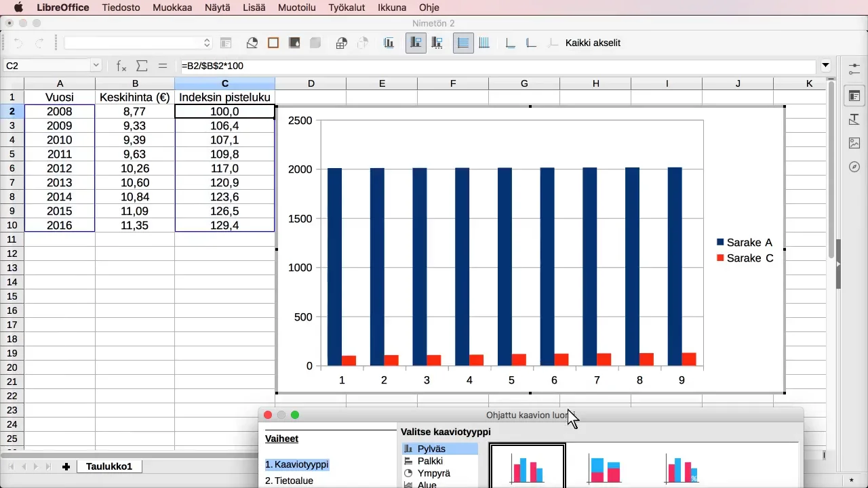Click the Chart Wall formatting icon

[294, 43]
